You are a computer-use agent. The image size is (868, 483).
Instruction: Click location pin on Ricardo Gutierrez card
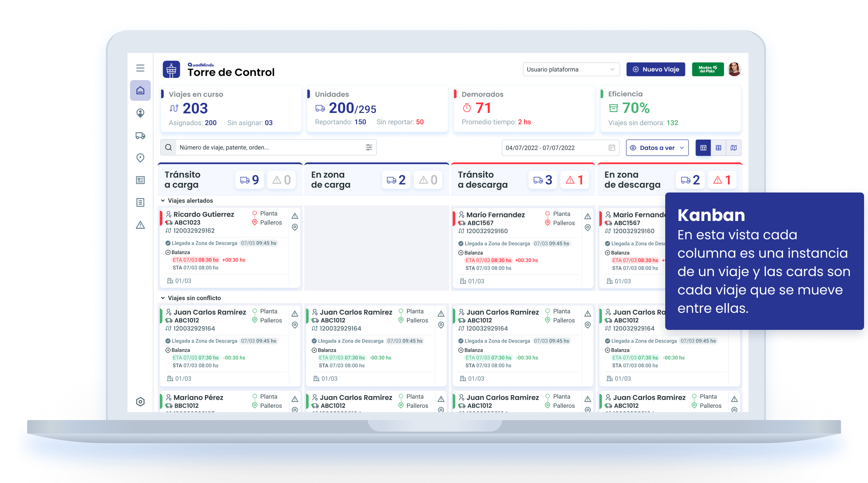pos(295,227)
